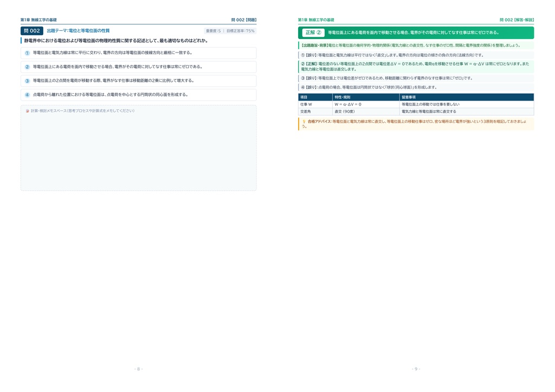Click the 項目 table column header

315,97
